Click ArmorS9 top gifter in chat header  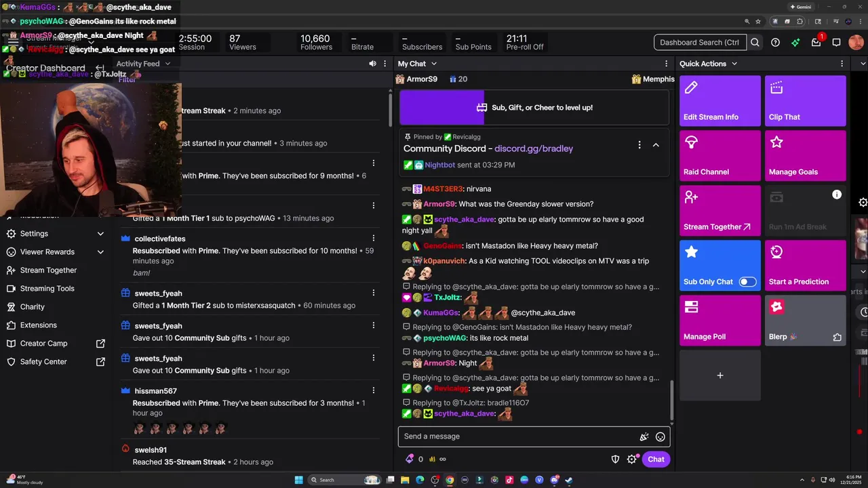[416, 79]
